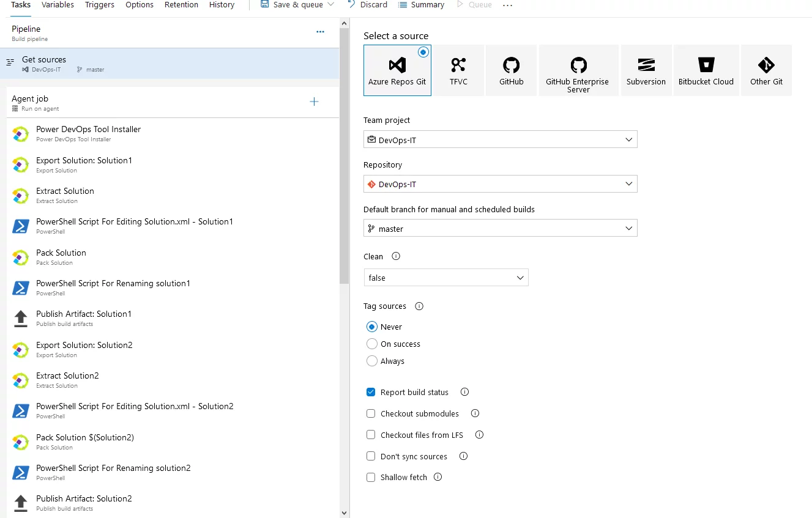Show info icon next to Checkout submodules

pos(475,413)
